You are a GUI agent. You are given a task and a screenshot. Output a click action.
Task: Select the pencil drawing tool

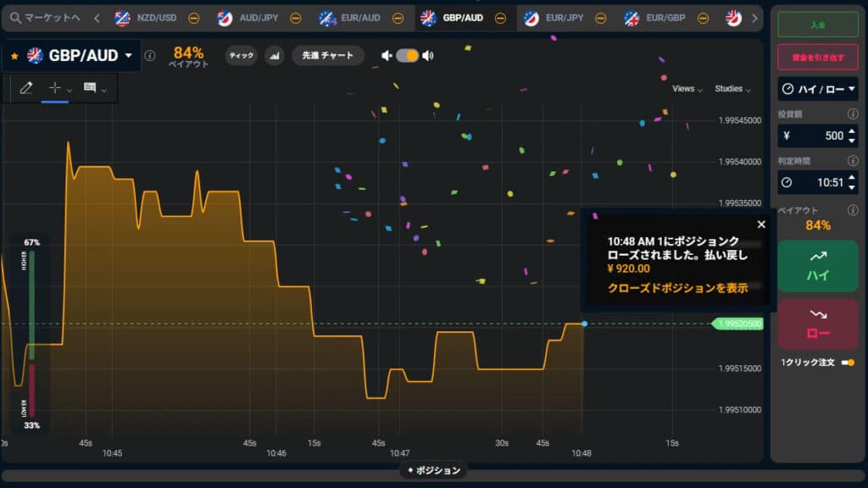27,87
